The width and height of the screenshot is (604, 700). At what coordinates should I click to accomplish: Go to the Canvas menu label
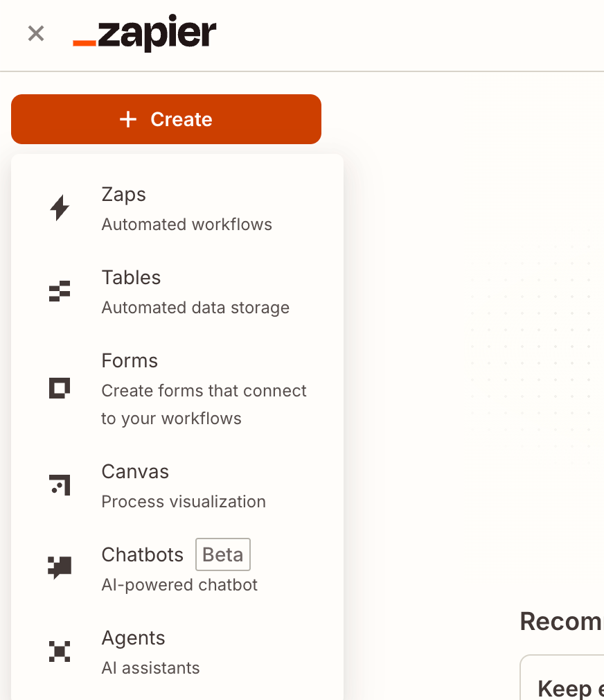point(135,471)
